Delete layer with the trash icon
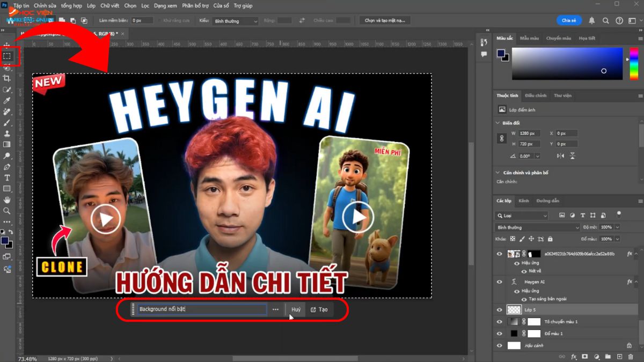Image resolution: width=644 pixels, height=362 pixels. (630, 356)
